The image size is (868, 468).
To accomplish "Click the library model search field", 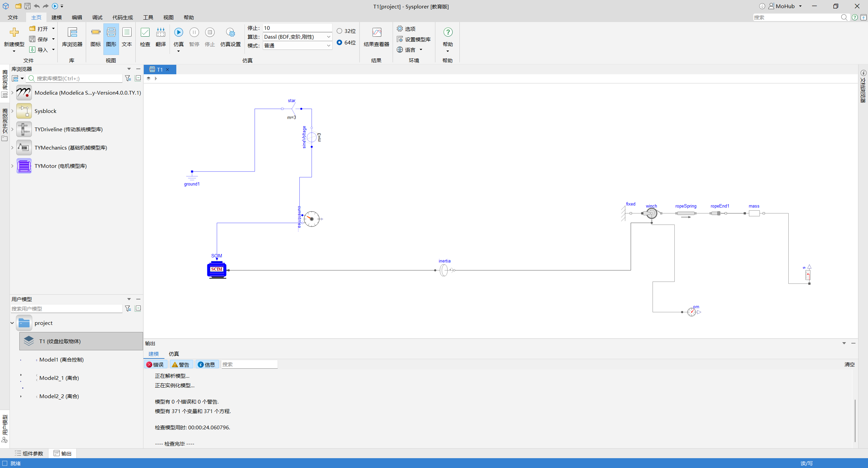I will click(75, 78).
